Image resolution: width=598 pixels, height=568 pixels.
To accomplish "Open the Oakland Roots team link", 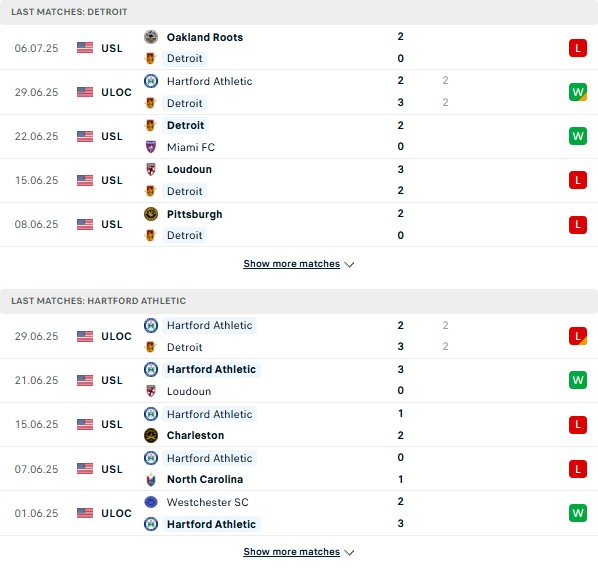I will click(205, 37).
